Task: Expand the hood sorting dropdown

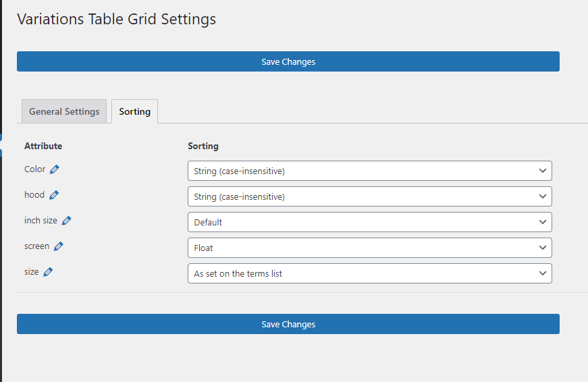Action: pyautogui.click(x=369, y=196)
